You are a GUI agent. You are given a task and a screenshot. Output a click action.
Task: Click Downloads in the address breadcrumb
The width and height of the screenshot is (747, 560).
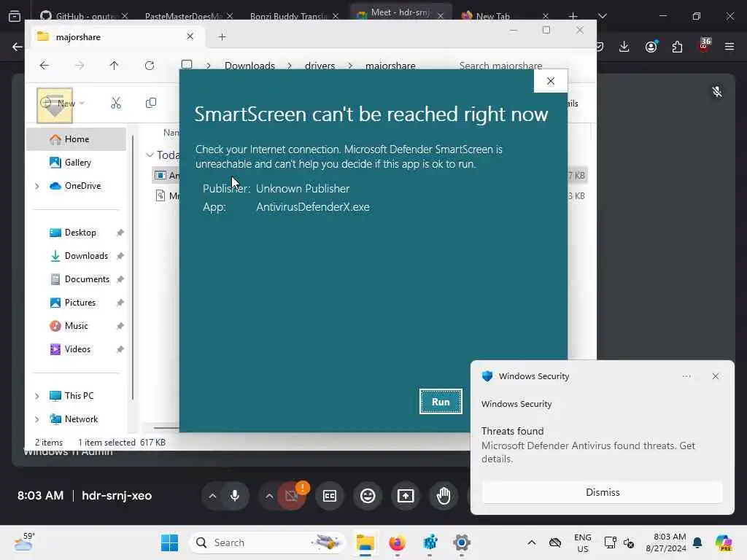click(249, 66)
